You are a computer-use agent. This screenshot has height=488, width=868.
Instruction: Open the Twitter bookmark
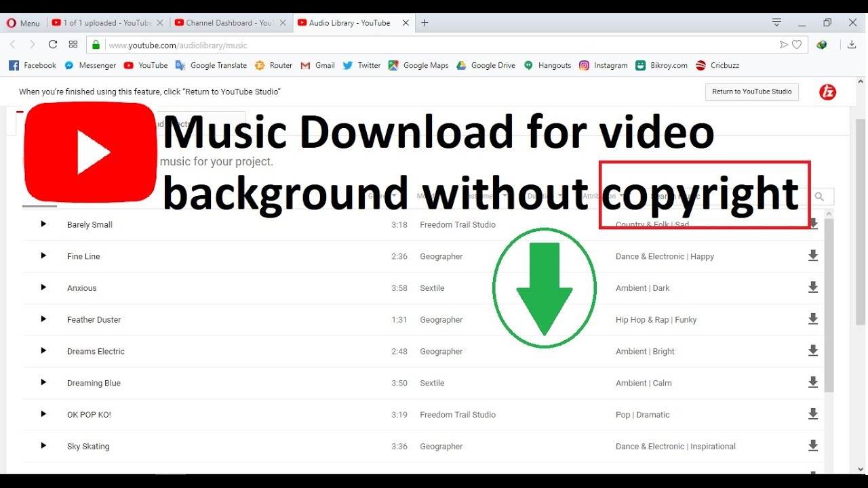tap(361, 66)
